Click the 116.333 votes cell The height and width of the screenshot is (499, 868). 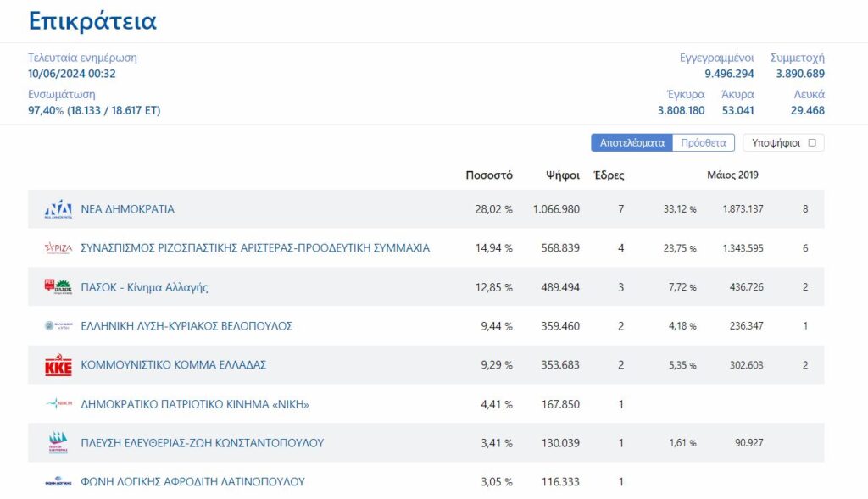pyautogui.click(x=560, y=481)
